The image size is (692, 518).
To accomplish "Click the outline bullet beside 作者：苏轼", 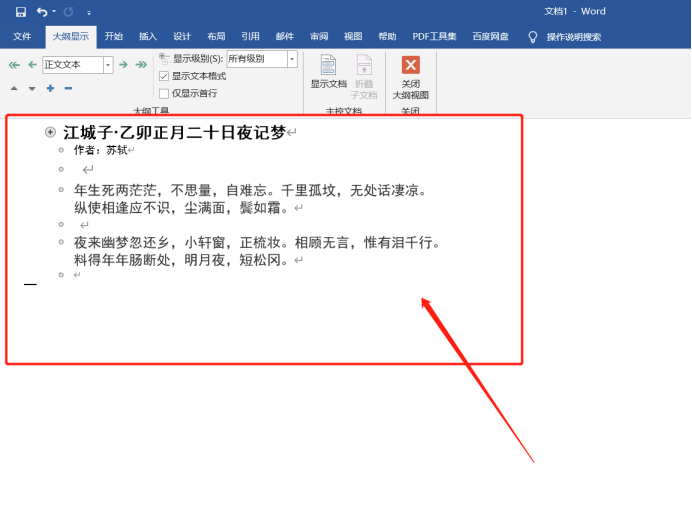I will click(x=61, y=150).
